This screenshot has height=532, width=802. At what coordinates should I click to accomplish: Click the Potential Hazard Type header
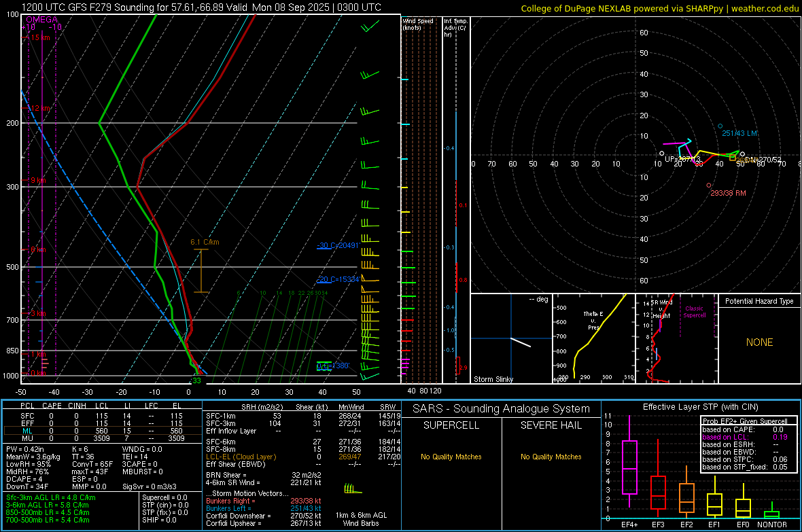click(759, 301)
